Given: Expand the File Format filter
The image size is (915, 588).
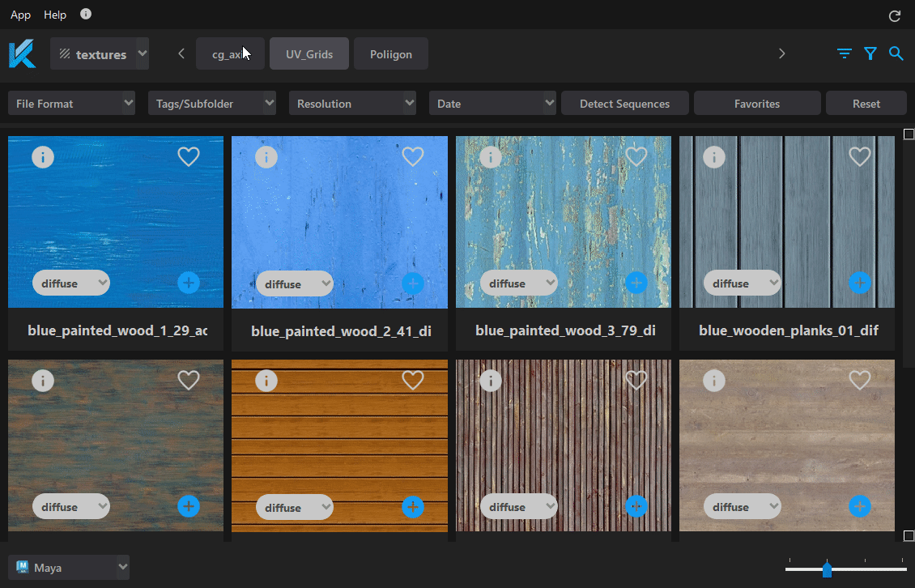Looking at the screenshot, I should click(72, 104).
